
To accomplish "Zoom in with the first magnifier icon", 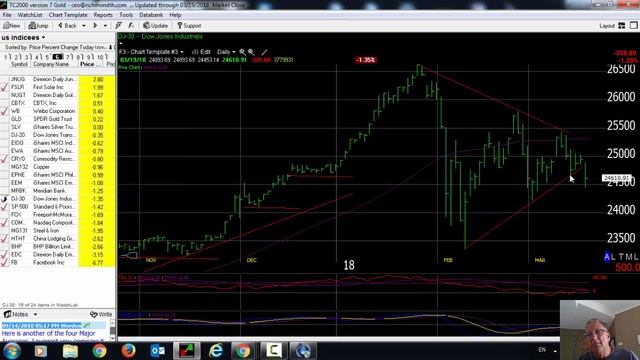I will pyautogui.click(x=242, y=52).
